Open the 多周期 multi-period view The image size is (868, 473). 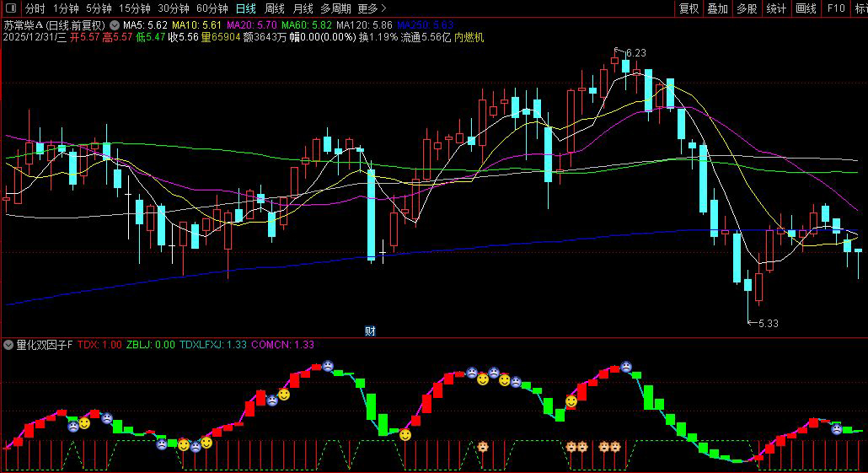pyautogui.click(x=335, y=8)
